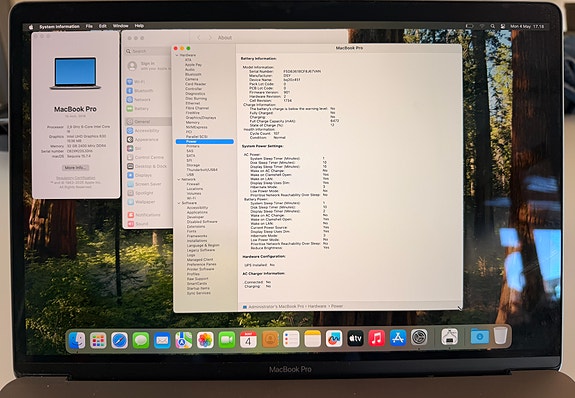Open the File menu
This screenshot has height=398, width=575.
tap(89, 26)
